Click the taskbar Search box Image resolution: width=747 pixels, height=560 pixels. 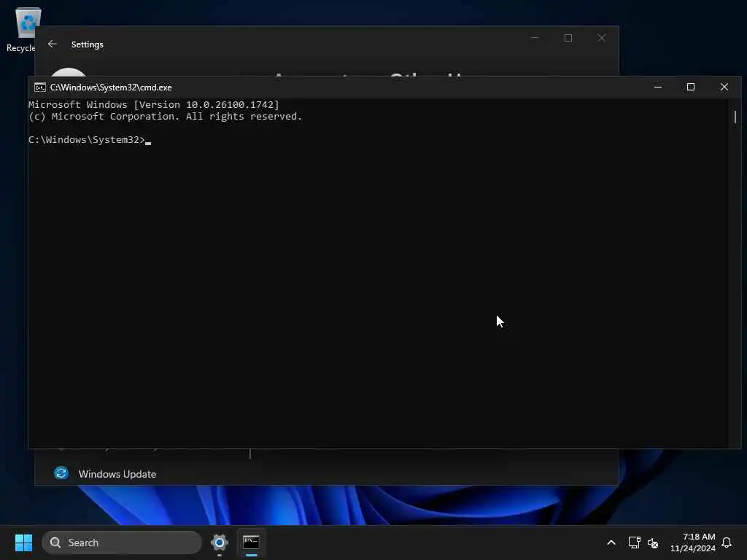[x=122, y=542]
